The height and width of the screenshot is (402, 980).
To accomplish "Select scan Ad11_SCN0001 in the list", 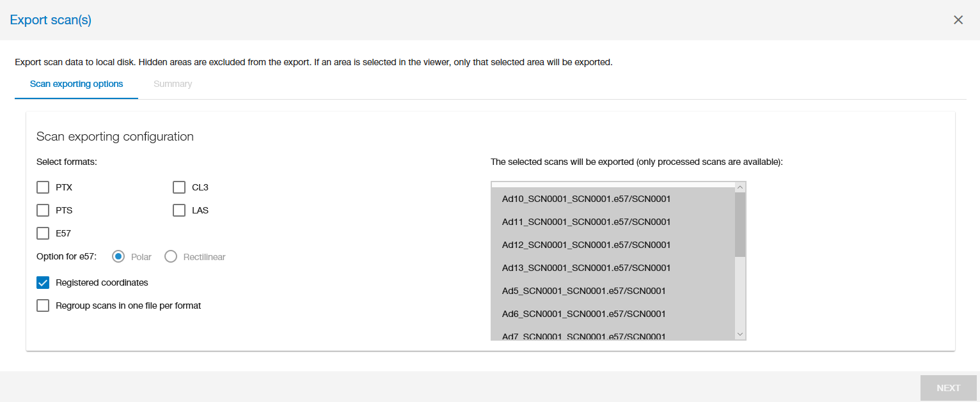I will tap(586, 222).
